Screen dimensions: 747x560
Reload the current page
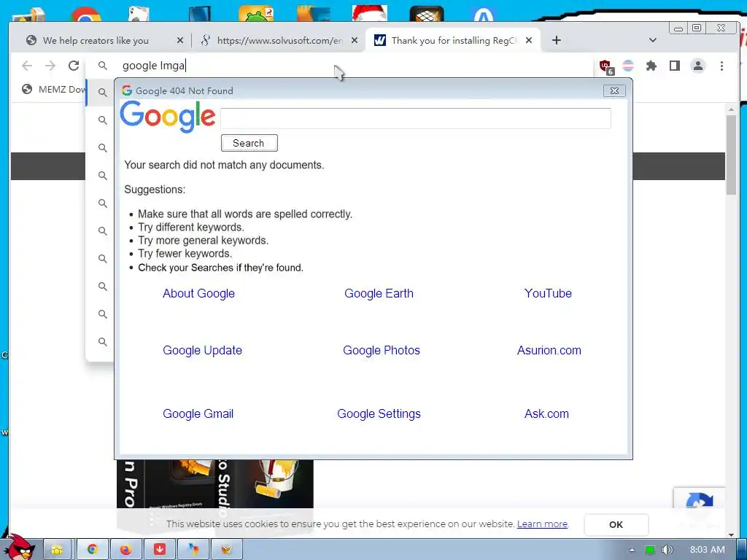tap(74, 66)
